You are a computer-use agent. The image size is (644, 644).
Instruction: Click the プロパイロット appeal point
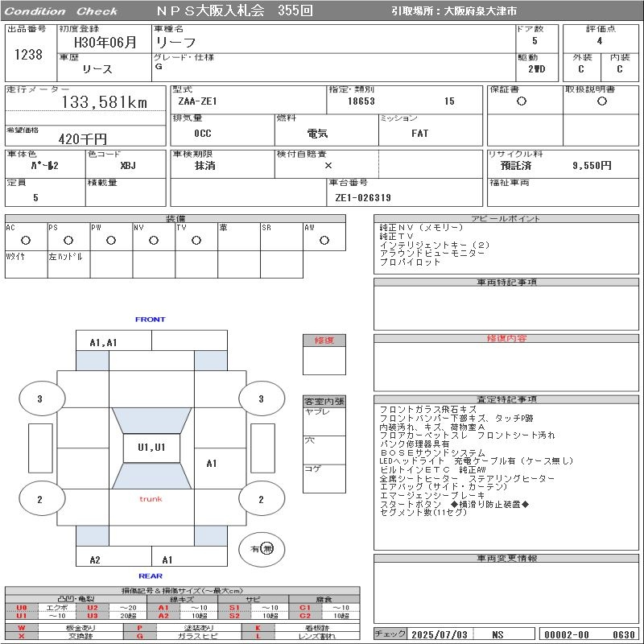click(x=410, y=262)
